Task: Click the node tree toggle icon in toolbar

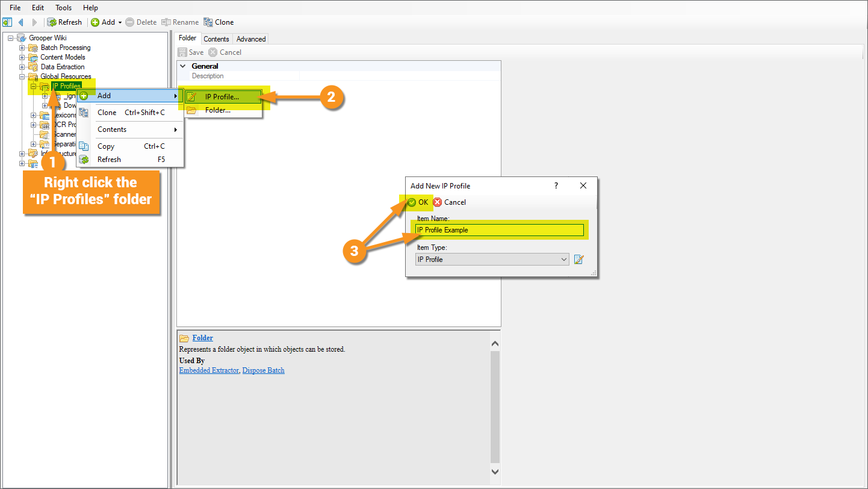Action: pyautogui.click(x=7, y=22)
